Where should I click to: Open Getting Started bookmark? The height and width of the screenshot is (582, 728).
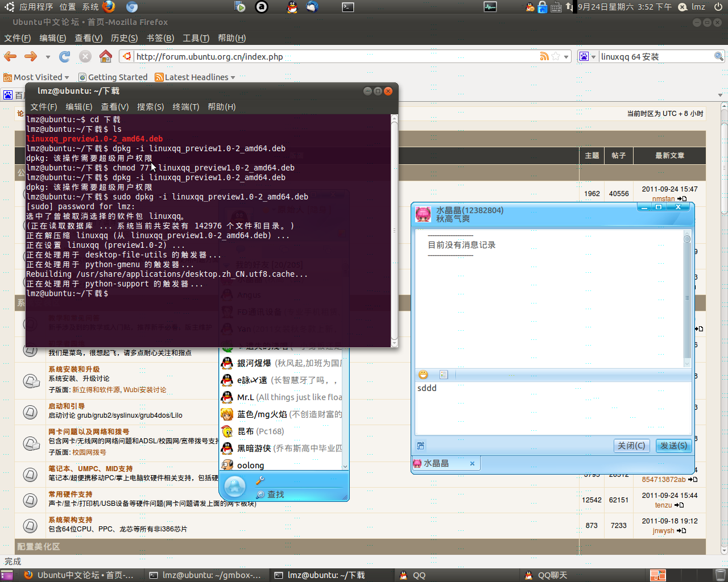(113, 77)
